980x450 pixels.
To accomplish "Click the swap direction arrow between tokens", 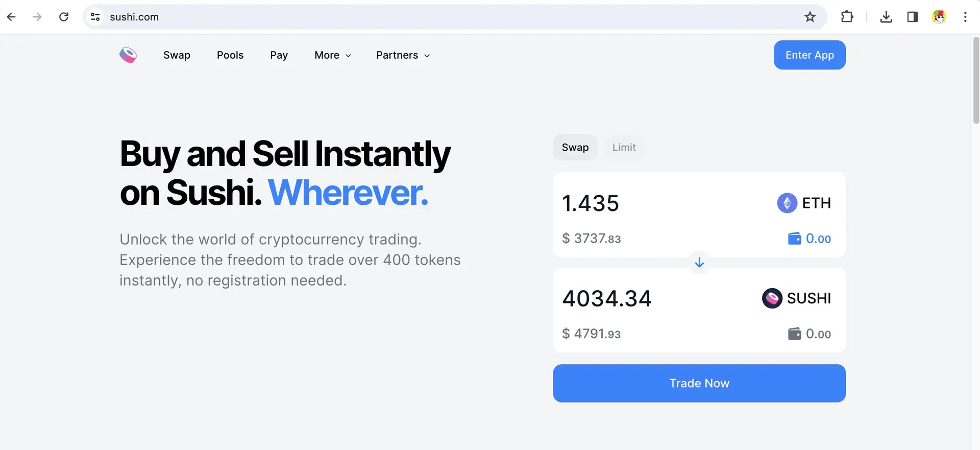I will tap(699, 263).
